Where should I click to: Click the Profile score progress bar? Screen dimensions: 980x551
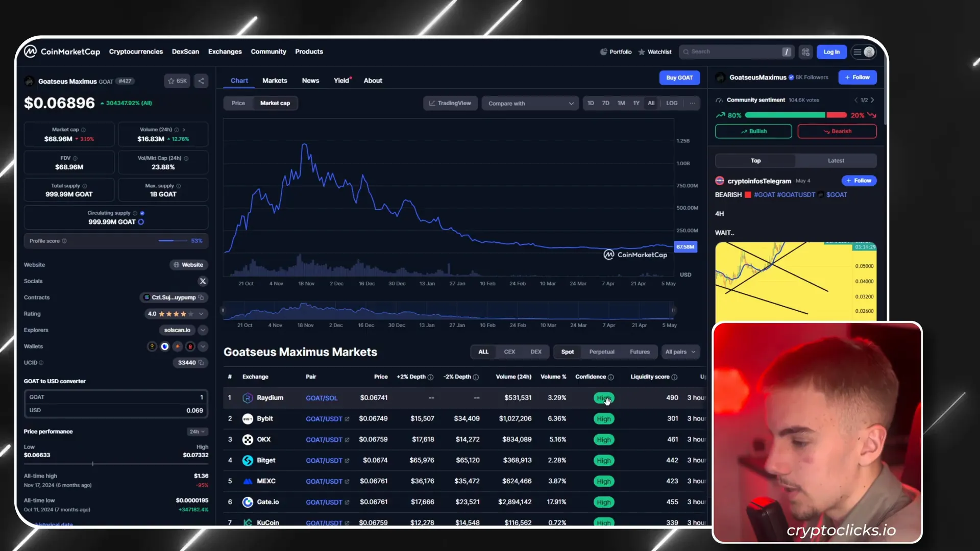[174, 241]
